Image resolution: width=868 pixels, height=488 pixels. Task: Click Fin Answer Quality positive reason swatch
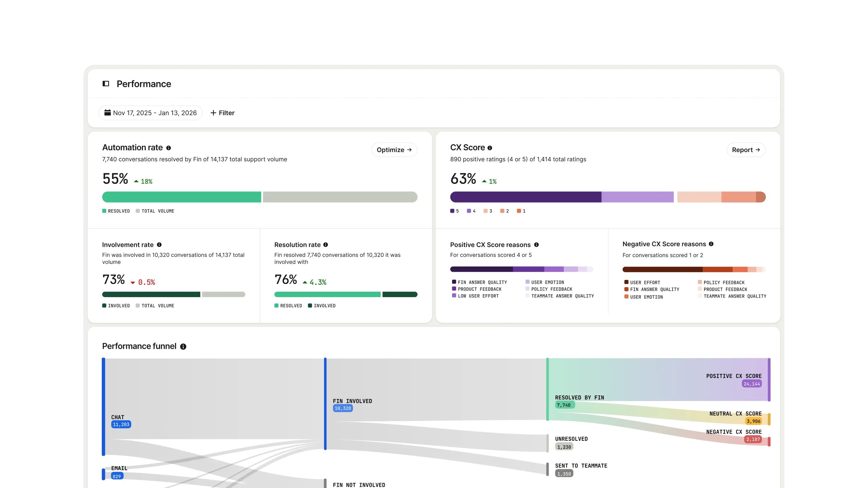(x=454, y=282)
